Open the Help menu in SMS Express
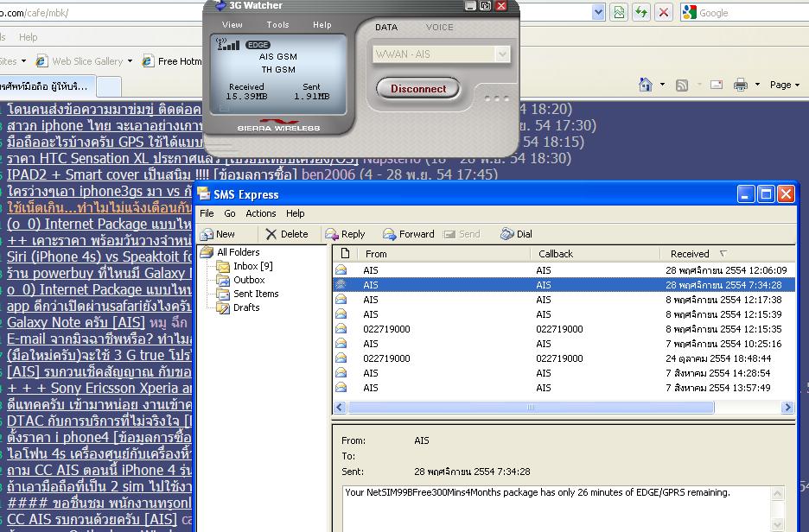The height and width of the screenshot is (532, 809). 295,213
